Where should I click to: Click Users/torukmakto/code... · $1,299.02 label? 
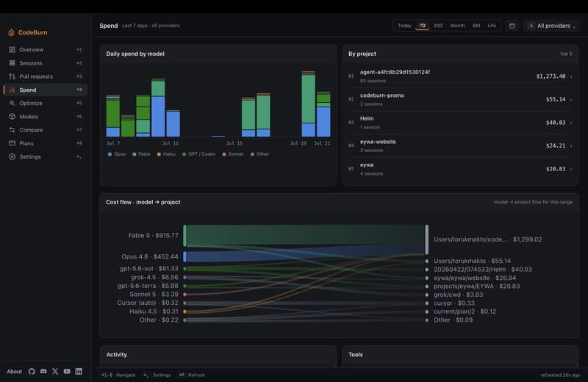487,239
